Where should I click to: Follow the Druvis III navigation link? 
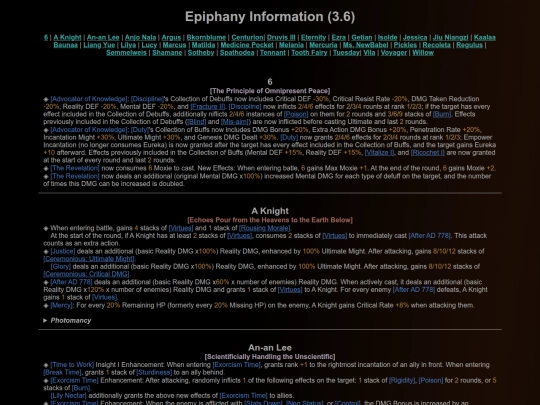pos(281,38)
